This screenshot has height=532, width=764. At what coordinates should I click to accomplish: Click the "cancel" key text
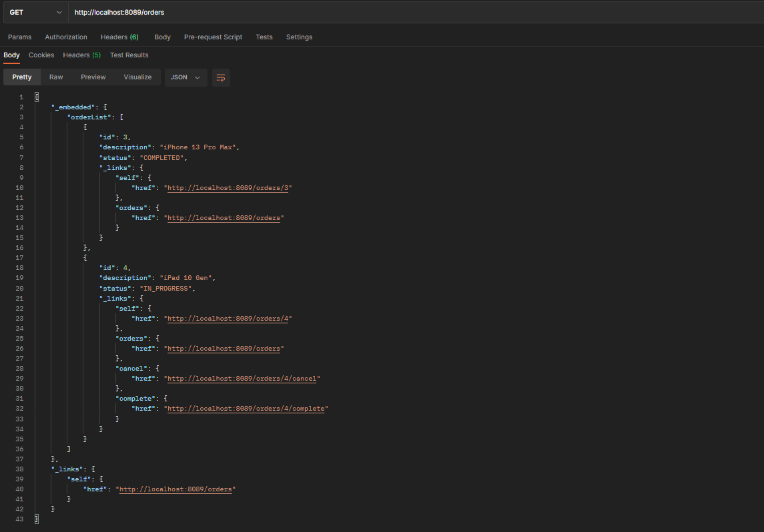pyautogui.click(x=131, y=369)
